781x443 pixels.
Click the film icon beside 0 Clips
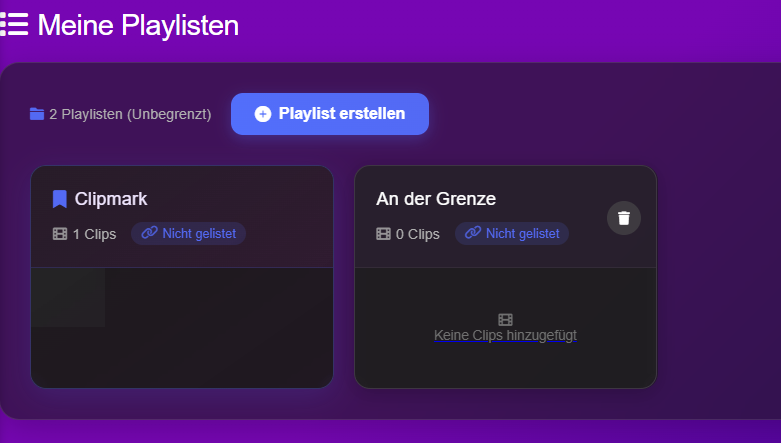(x=383, y=234)
